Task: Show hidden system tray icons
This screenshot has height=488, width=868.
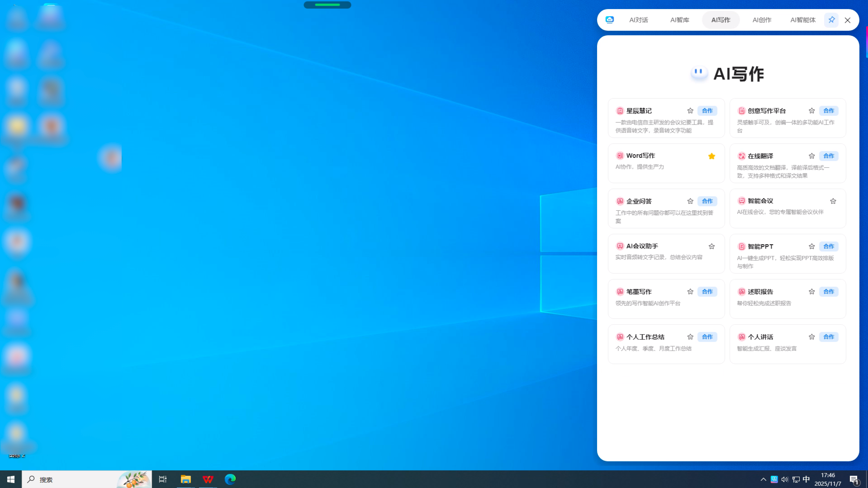Action: click(x=764, y=479)
